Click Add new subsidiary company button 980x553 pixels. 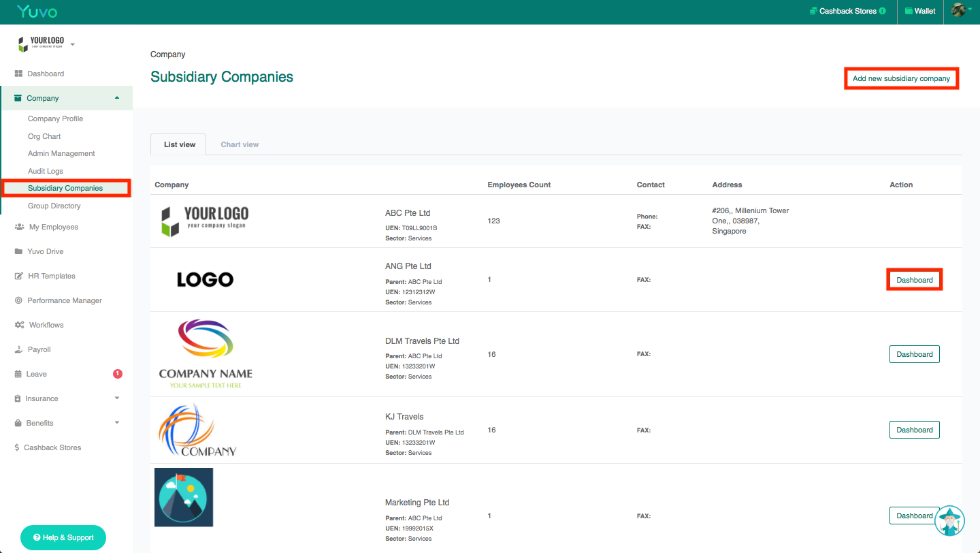[901, 78]
